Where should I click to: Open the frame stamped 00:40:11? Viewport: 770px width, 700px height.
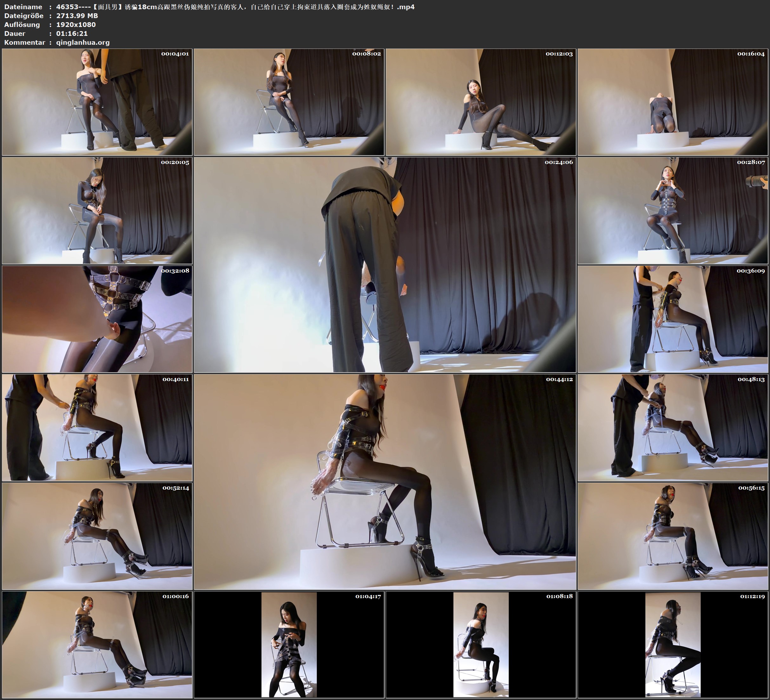[97, 427]
